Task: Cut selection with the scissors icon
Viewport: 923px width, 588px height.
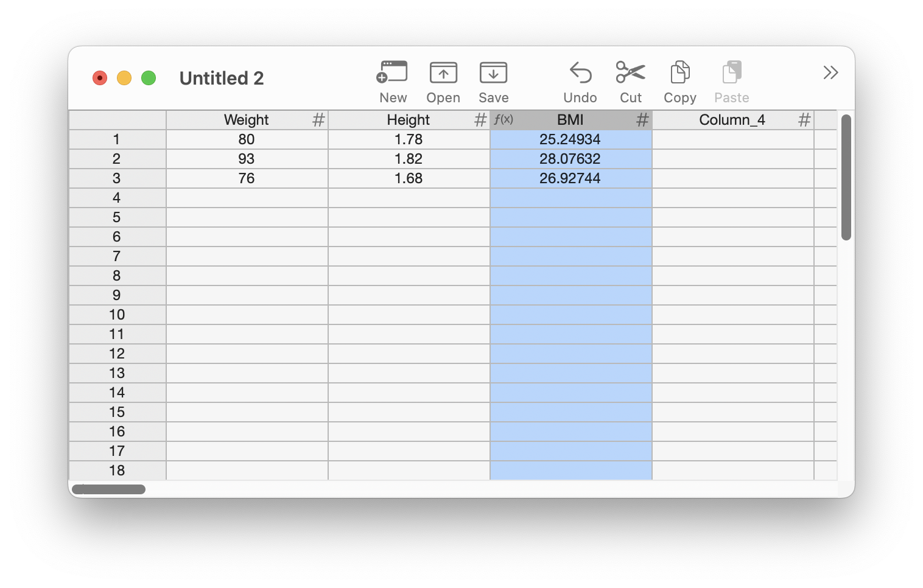Action: click(630, 72)
